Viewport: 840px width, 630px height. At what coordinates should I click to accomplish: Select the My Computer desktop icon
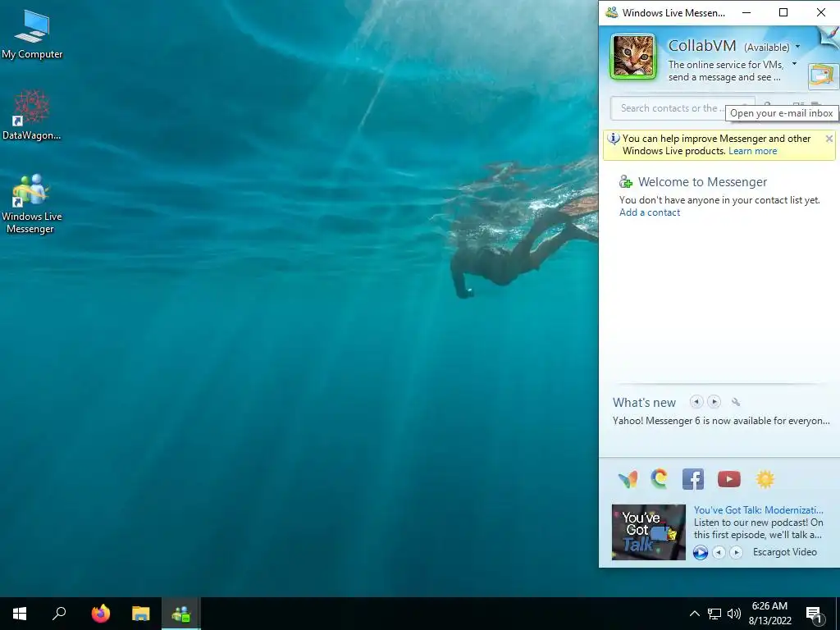point(32,34)
